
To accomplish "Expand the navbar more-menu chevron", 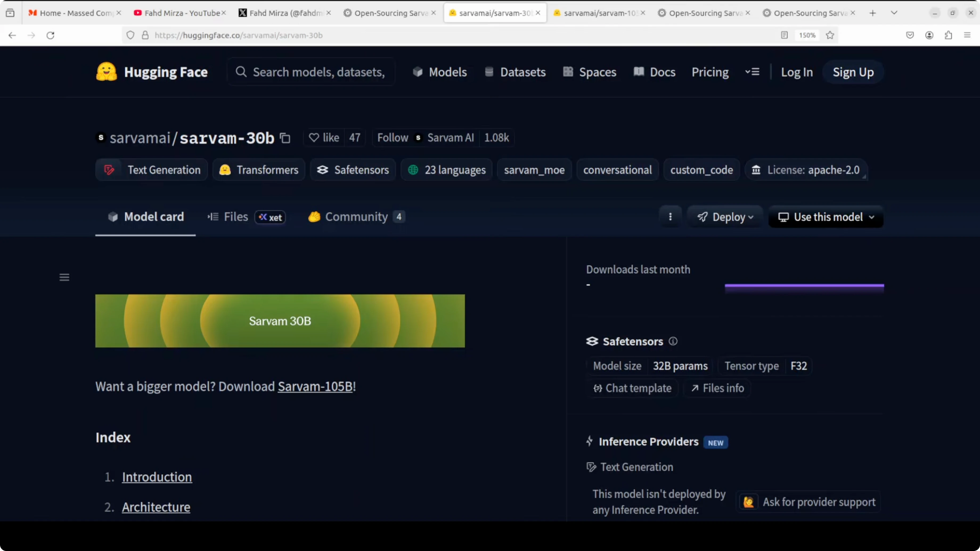I will (752, 72).
